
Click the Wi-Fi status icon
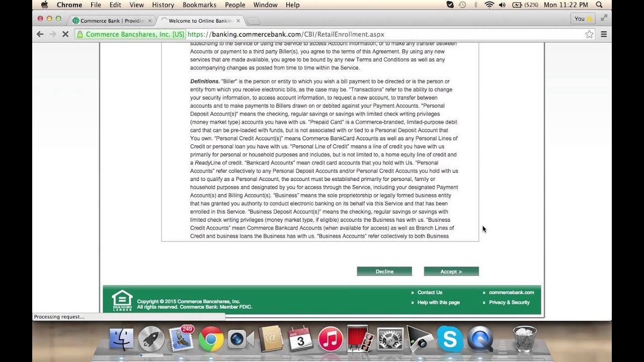pos(489,5)
